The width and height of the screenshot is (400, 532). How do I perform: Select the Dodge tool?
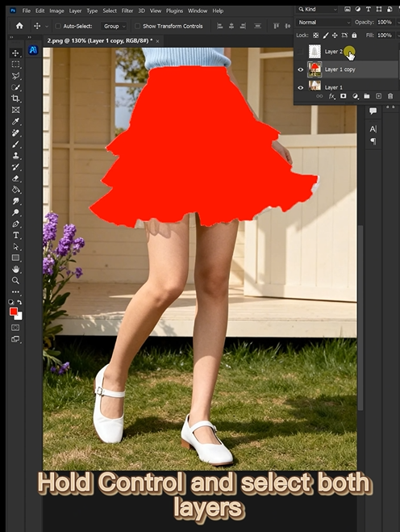(15, 212)
